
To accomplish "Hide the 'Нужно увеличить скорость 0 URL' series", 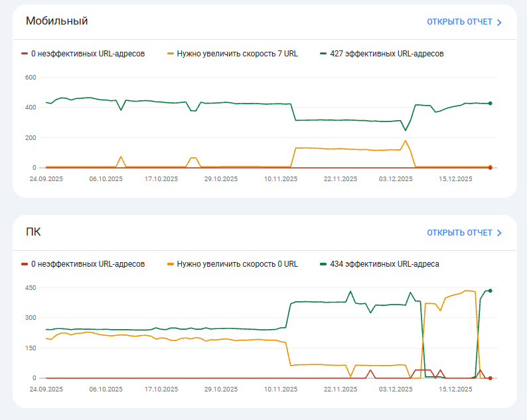I will [237, 264].
